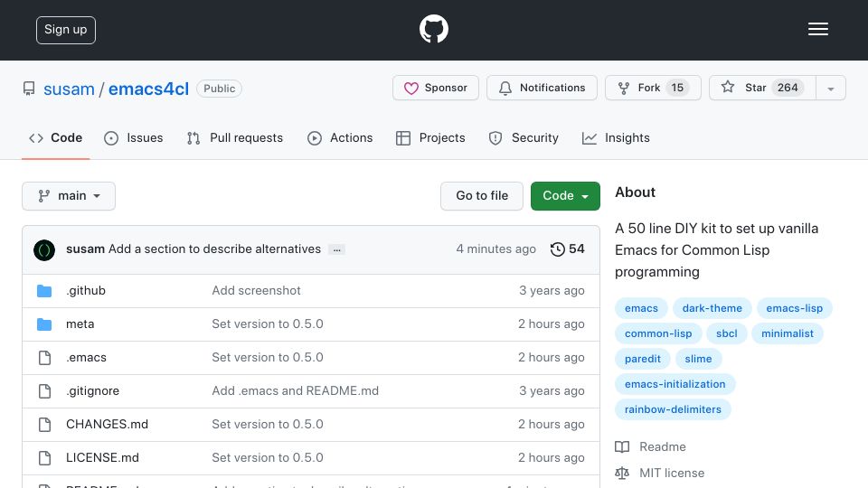The image size is (868, 488).
Task: Click the MIT license scale icon
Action: (x=622, y=473)
